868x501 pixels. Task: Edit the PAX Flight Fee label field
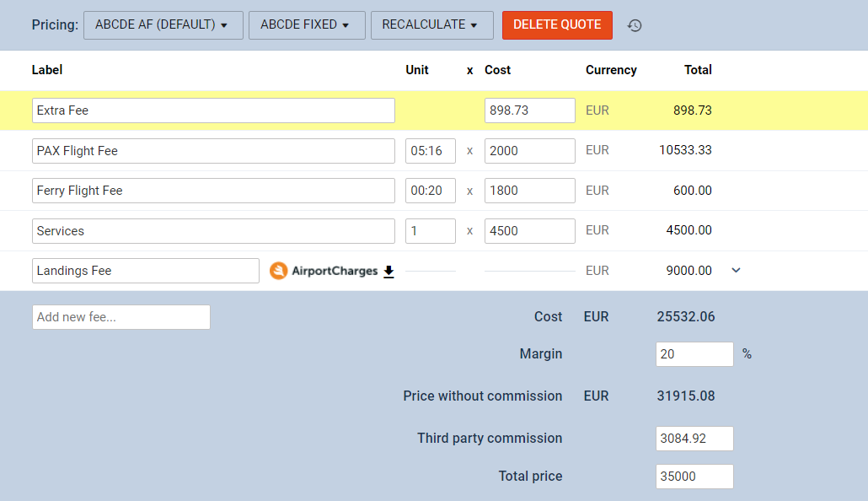pyautogui.click(x=213, y=151)
